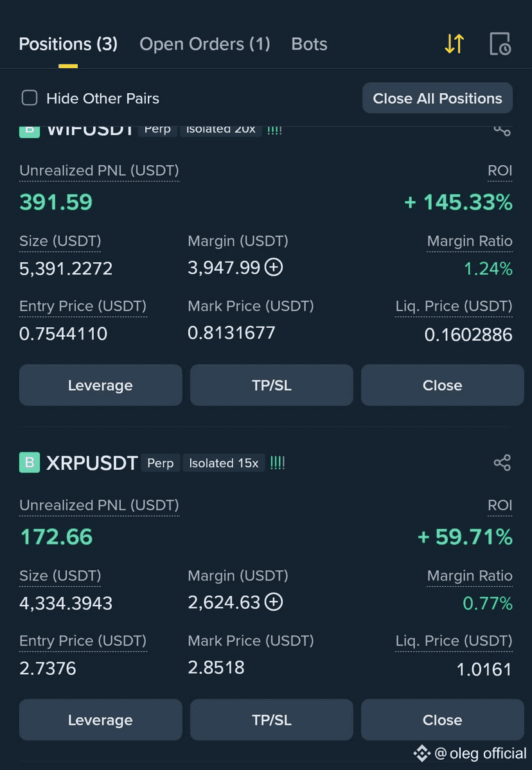This screenshot has width=532, height=770.
Task: Open the order history clock icon
Action: point(500,44)
